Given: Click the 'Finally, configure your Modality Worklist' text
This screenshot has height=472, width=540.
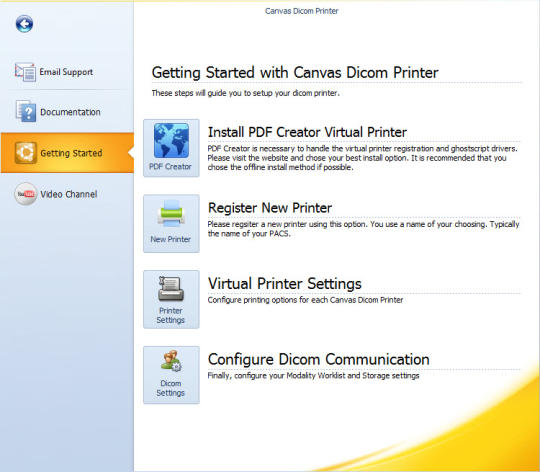Looking at the screenshot, I should (x=313, y=376).
